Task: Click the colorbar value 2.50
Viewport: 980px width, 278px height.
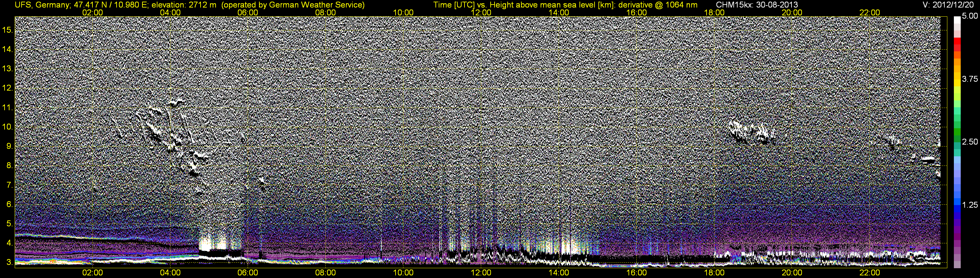Action: click(970, 142)
